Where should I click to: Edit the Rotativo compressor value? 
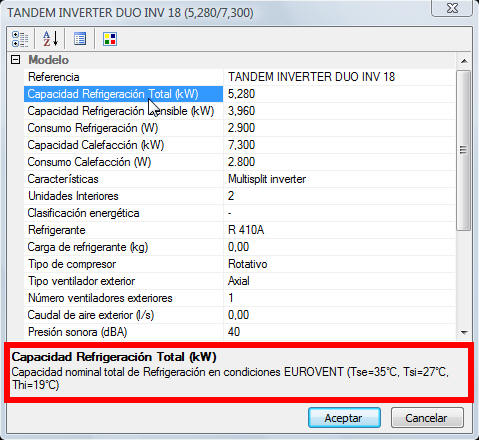[x=339, y=264]
